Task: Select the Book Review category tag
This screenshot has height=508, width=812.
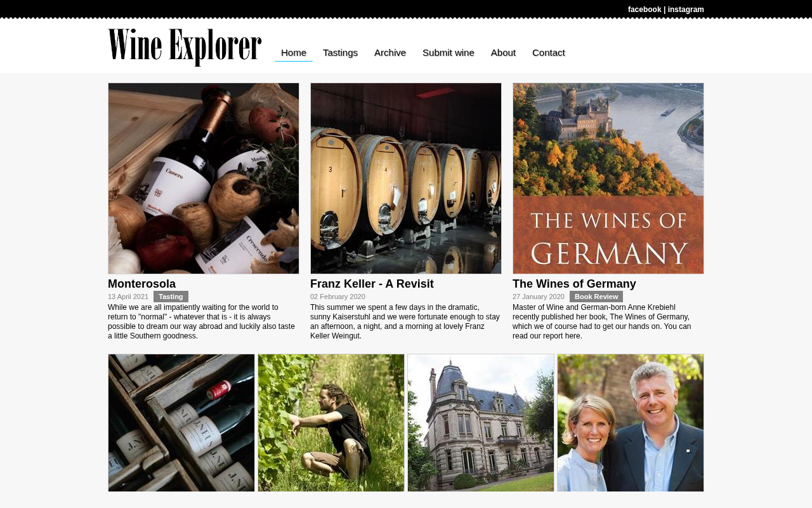Action: (596, 297)
